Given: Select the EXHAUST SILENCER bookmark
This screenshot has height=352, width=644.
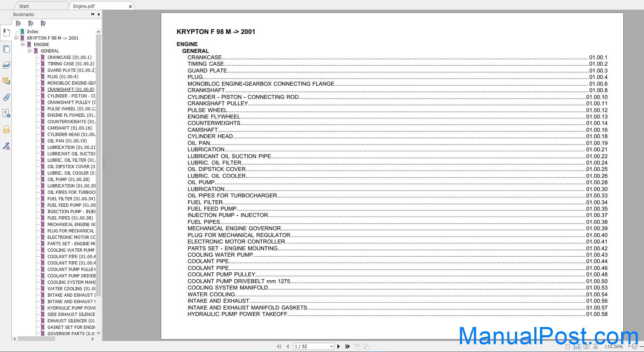Looking at the screenshot, I should (71, 321).
